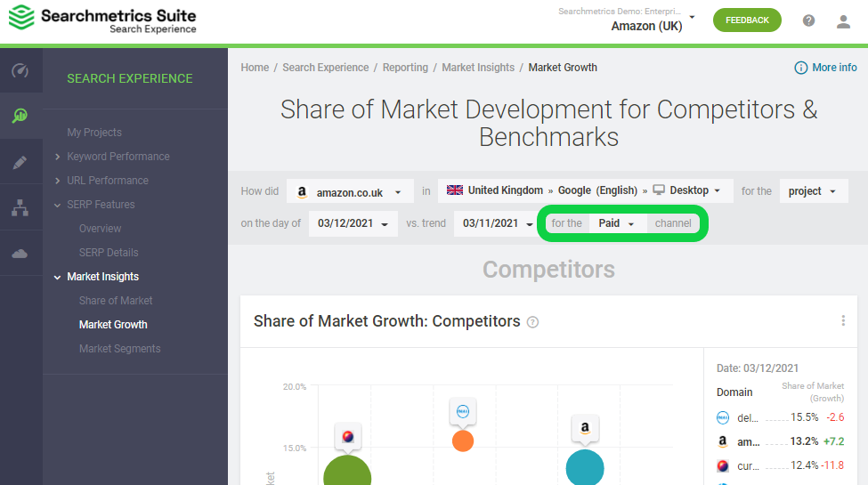Open the dashboard speedometer sidebar icon
The height and width of the screenshot is (485, 868).
(x=20, y=70)
